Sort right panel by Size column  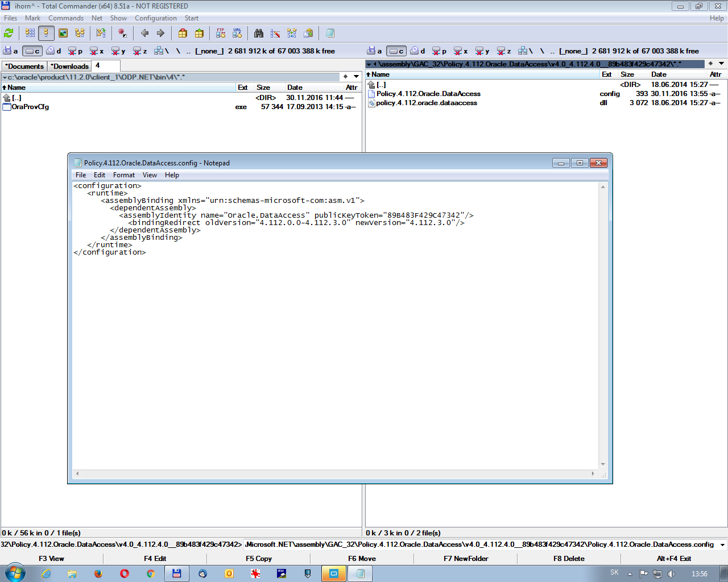[634, 74]
